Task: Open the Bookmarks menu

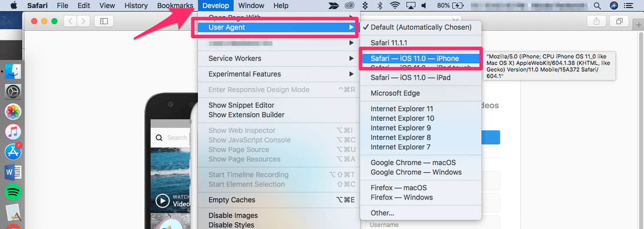Action: (175, 6)
